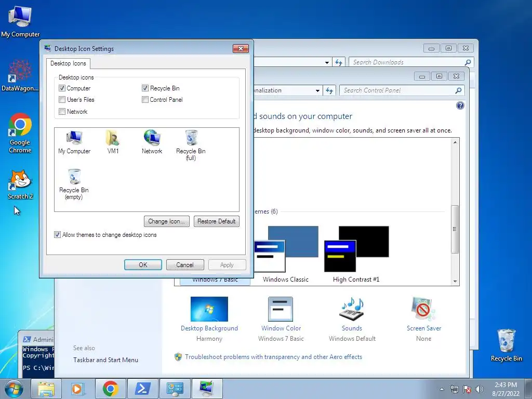Click volume speaker icon in tray
532x399 pixels.
(480, 389)
